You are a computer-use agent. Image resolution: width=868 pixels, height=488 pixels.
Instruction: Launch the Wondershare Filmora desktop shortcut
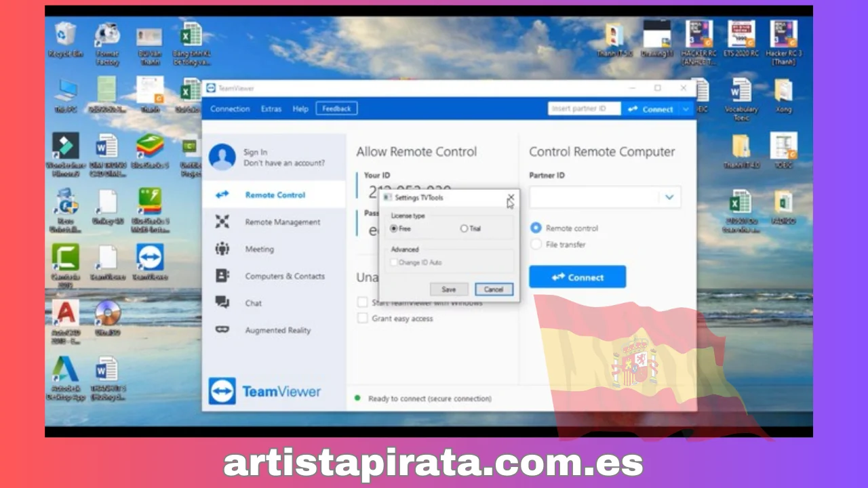click(66, 155)
